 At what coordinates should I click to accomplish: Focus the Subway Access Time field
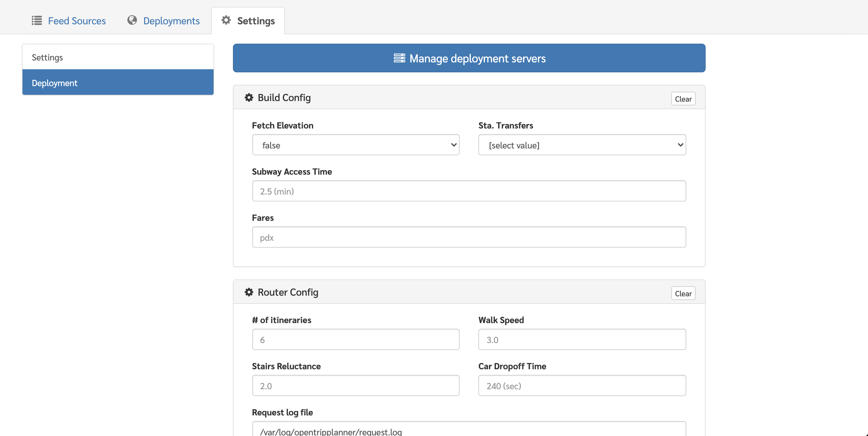(x=469, y=191)
